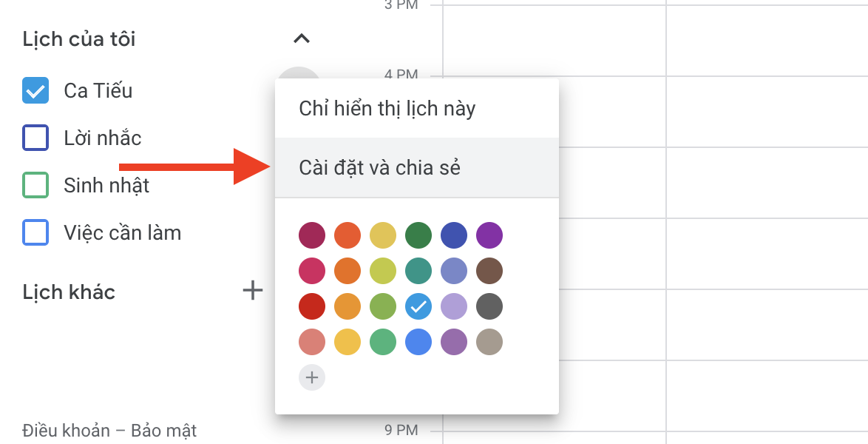
Task: Uncheck the Ca Tiếu calendar checkbox
Action: (x=35, y=91)
